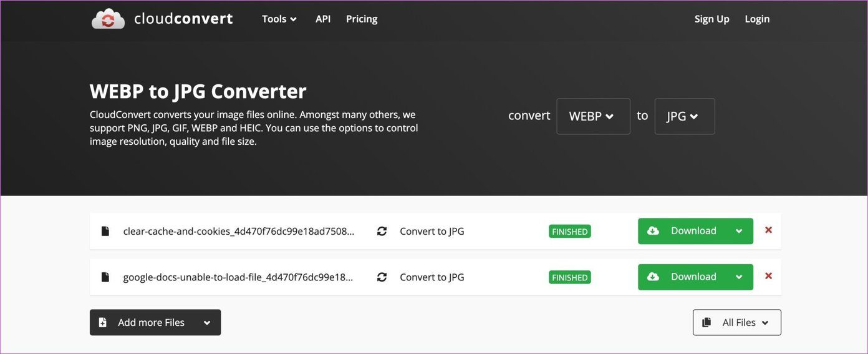This screenshot has height=354, width=868.
Task: Remove the clear-cache-and-cookies file with red X
Action: click(x=768, y=230)
